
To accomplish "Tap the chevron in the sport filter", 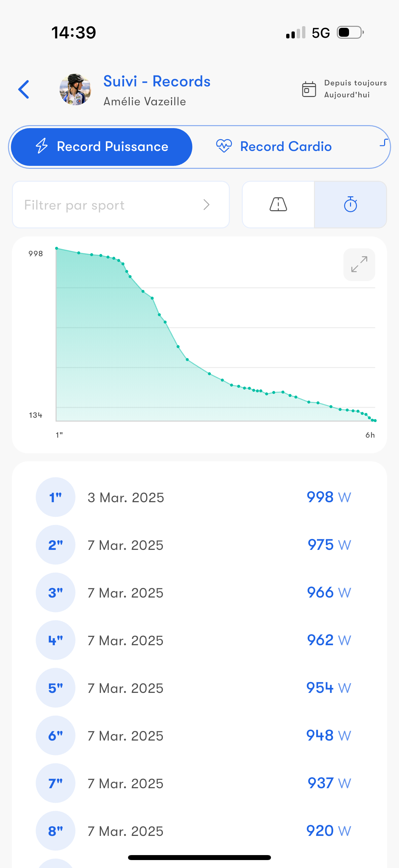I will [x=206, y=205].
